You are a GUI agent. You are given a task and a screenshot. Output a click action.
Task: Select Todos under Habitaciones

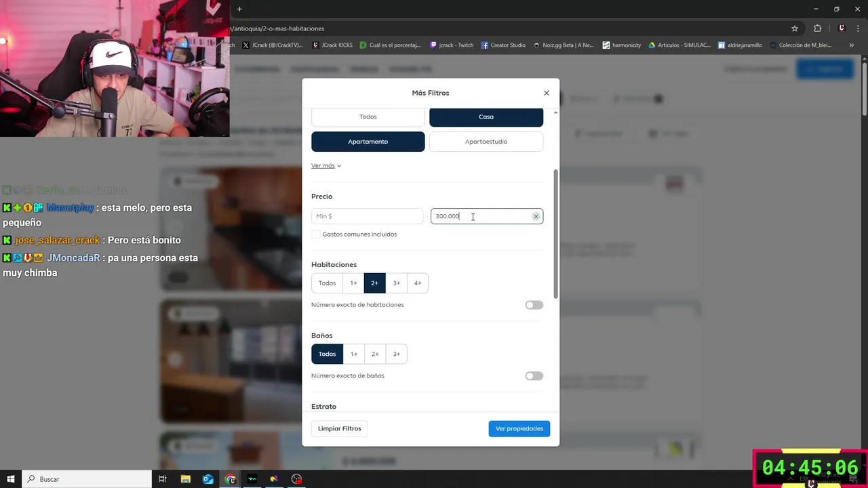pos(327,283)
